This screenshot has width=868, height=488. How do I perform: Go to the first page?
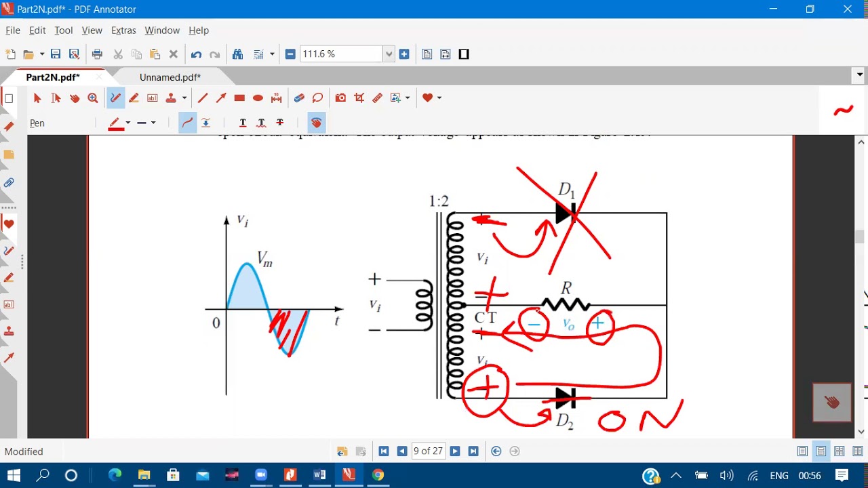click(x=384, y=451)
